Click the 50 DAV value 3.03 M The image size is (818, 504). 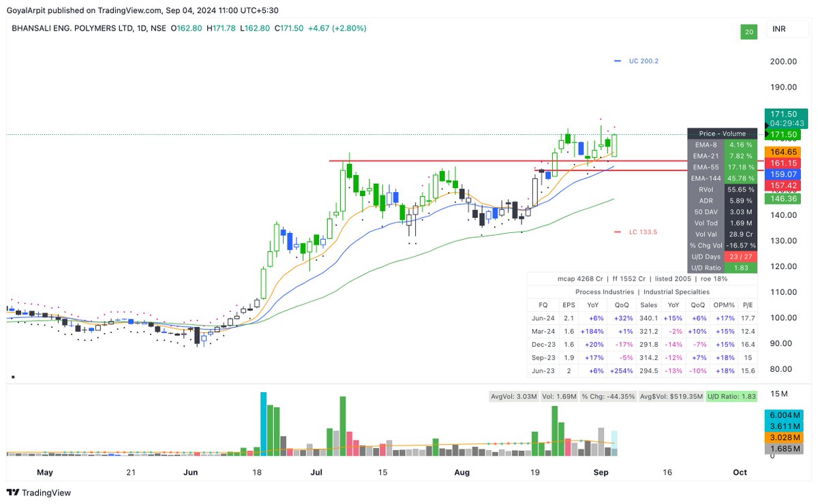[740, 212]
